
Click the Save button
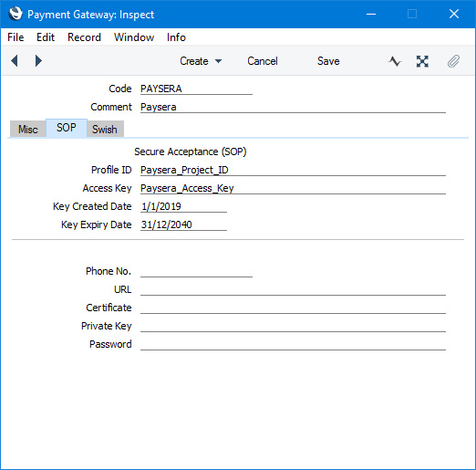pos(328,61)
